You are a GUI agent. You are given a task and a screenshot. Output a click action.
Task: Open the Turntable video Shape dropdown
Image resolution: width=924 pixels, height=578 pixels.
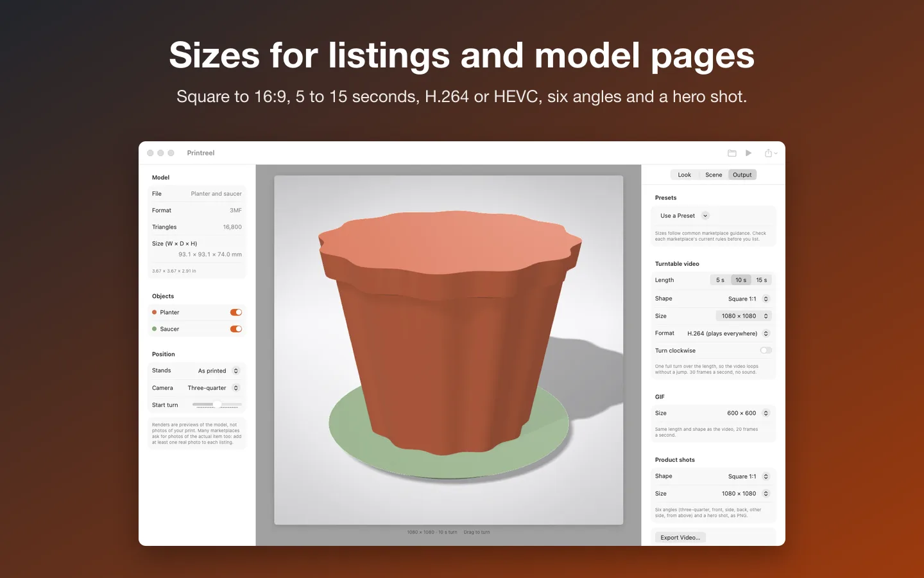point(748,299)
